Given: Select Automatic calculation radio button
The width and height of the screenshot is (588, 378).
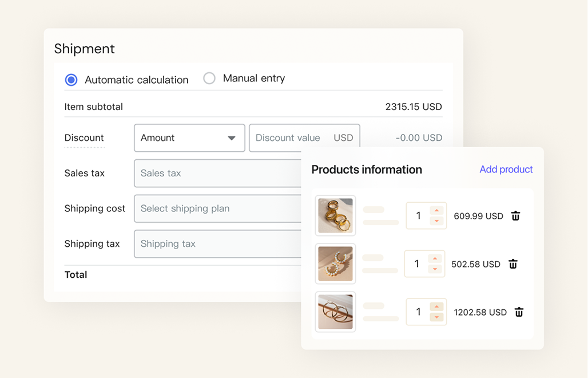Looking at the screenshot, I should click(71, 80).
